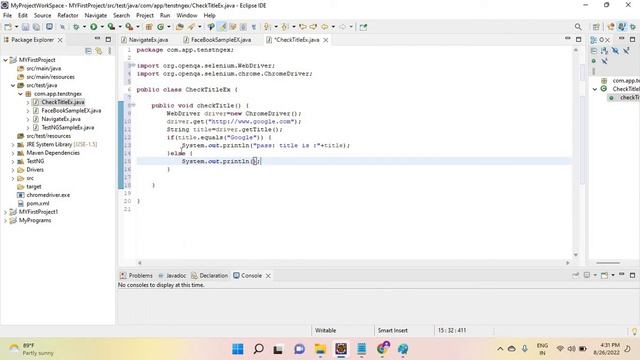
Task: Click the New Java Class icon
Action: (x=160, y=27)
